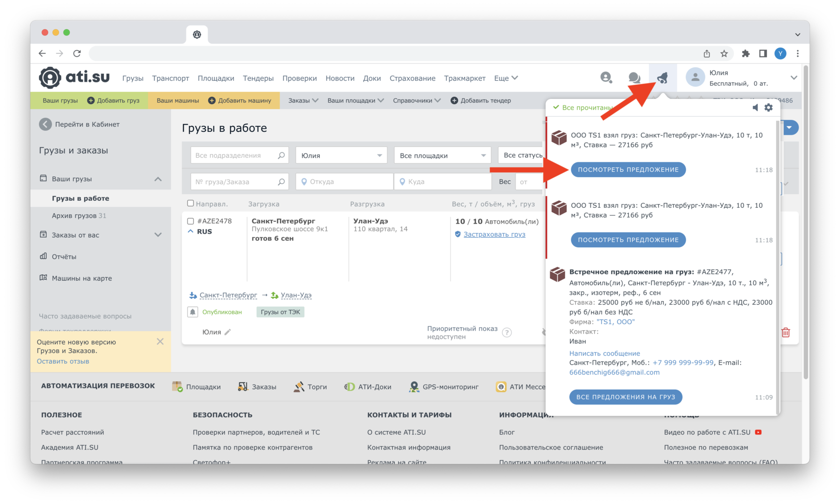
Task: Click the АТИ-Доки icon in footer bar
Action: (x=349, y=387)
